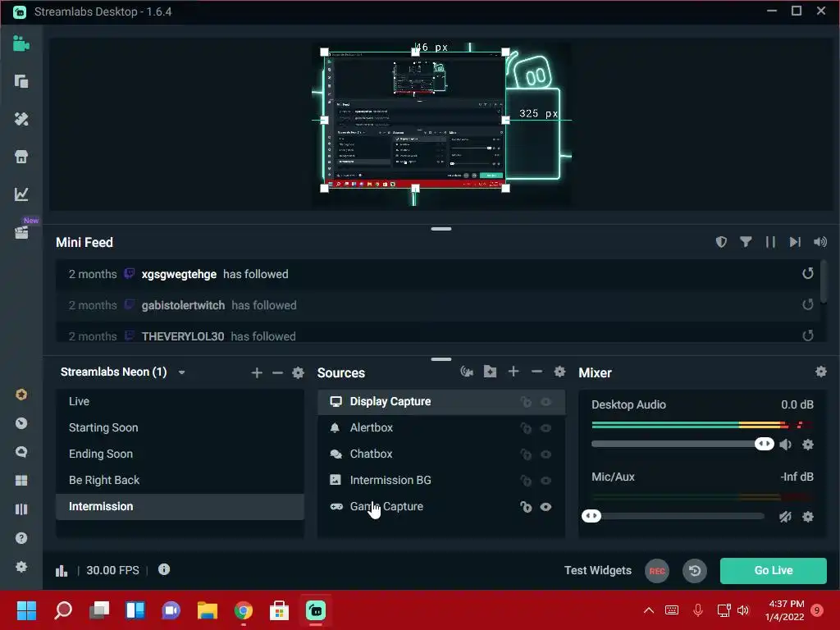Viewport: 840px width, 630px height.
Task: Open the help question mark icon
Action: (x=21, y=538)
